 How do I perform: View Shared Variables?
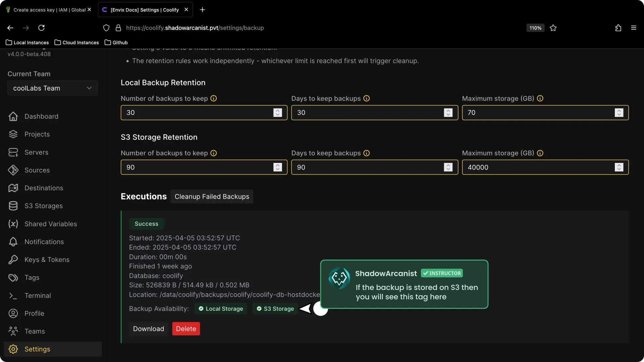(x=51, y=224)
